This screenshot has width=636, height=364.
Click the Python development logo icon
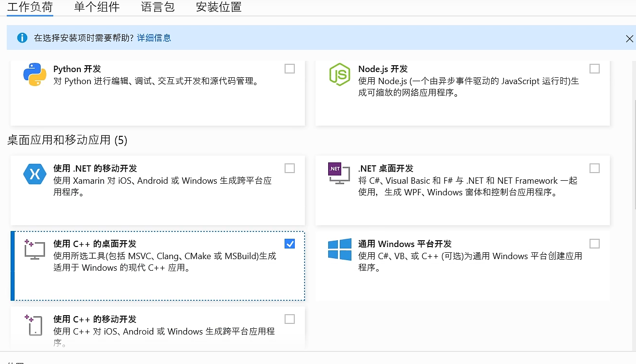pyautogui.click(x=35, y=75)
